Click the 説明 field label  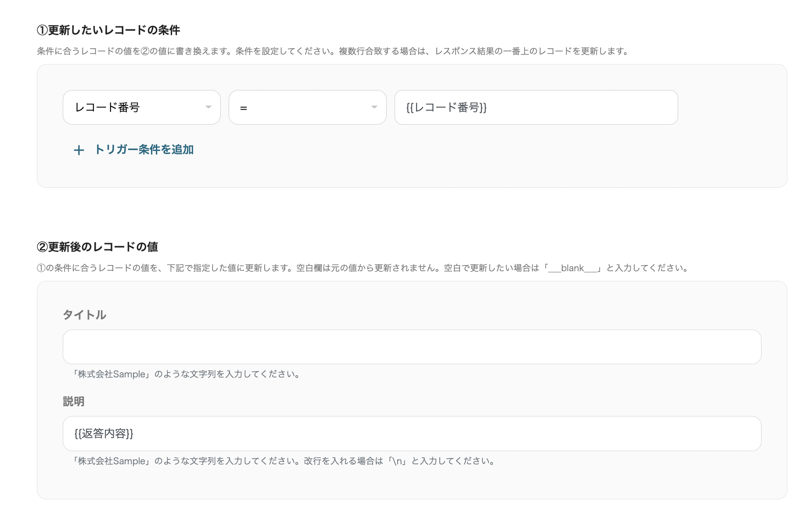[74, 402]
